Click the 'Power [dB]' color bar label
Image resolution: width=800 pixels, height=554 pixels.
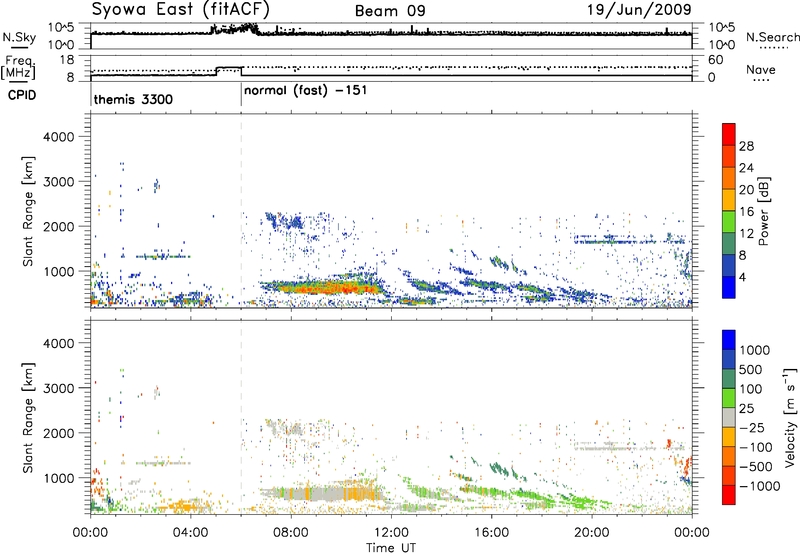[x=763, y=211]
